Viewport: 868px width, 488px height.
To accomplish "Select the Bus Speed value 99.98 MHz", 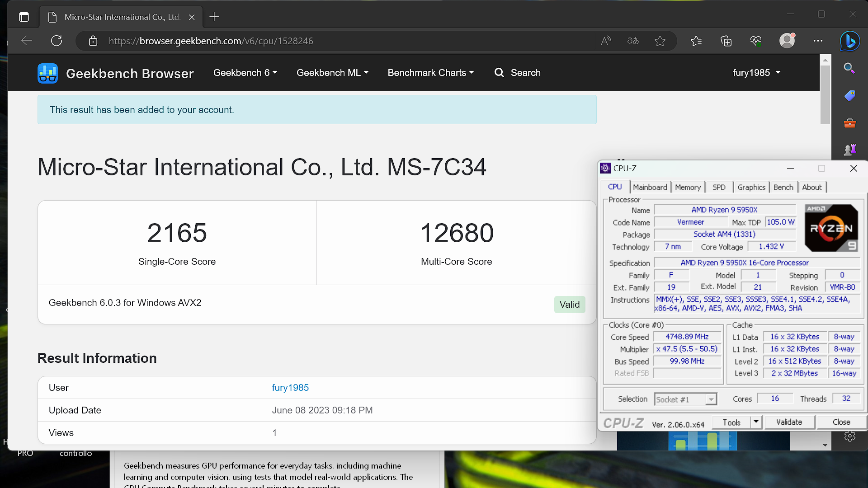I will tap(687, 361).
